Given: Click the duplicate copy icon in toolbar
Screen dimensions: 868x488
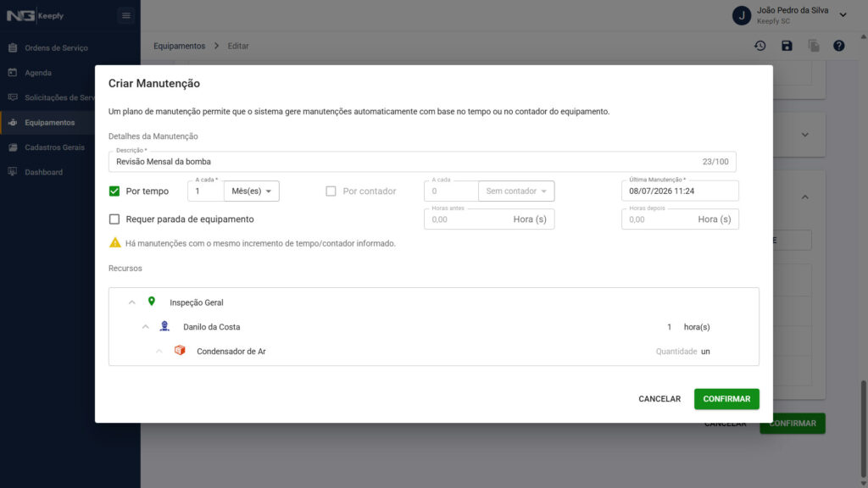Looking at the screenshot, I should [813, 46].
